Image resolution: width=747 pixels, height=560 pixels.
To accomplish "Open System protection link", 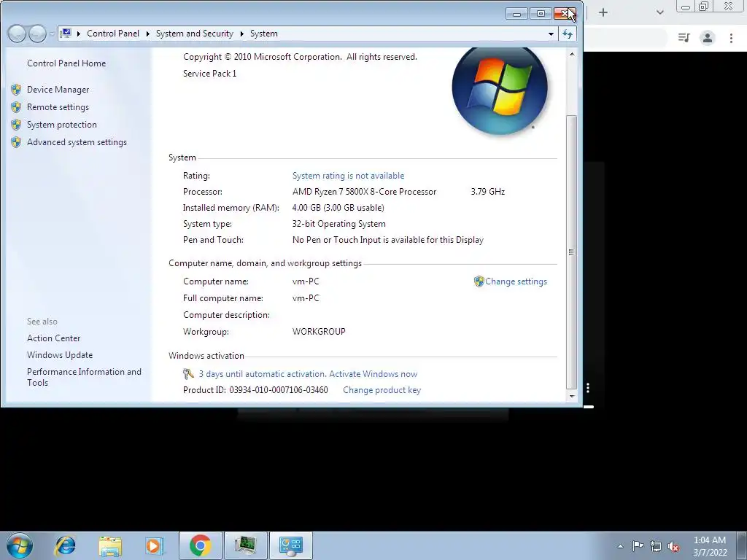I will (61, 125).
